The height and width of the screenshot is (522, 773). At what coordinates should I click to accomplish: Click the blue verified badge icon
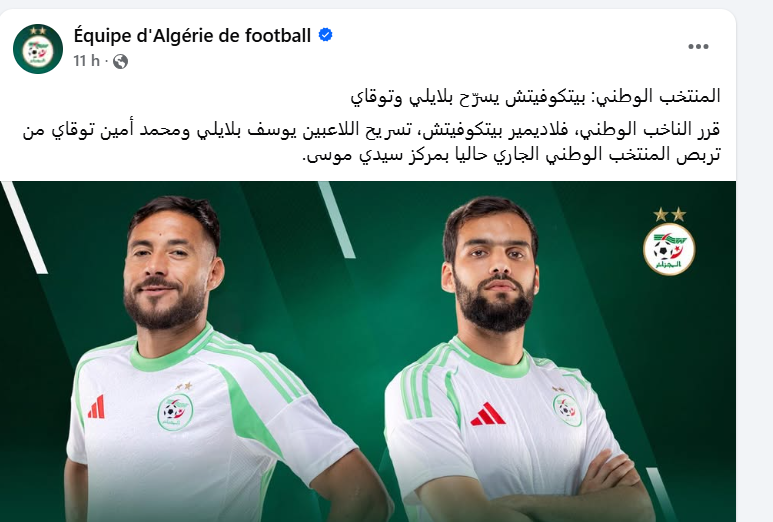click(x=325, y=35)
